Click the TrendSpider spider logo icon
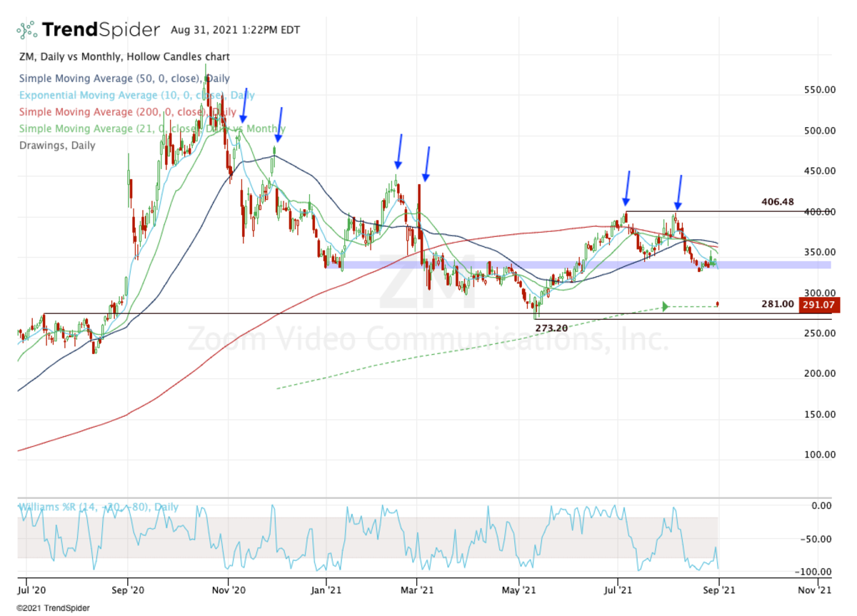Image resolution: width=857 pixels, height=616 pixels. tap(26, 30)
